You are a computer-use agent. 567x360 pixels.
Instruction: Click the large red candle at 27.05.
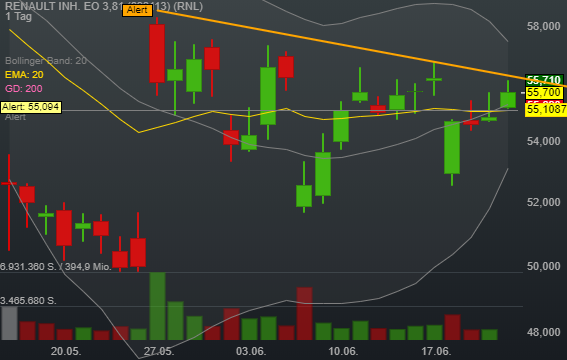pos(157,53)
